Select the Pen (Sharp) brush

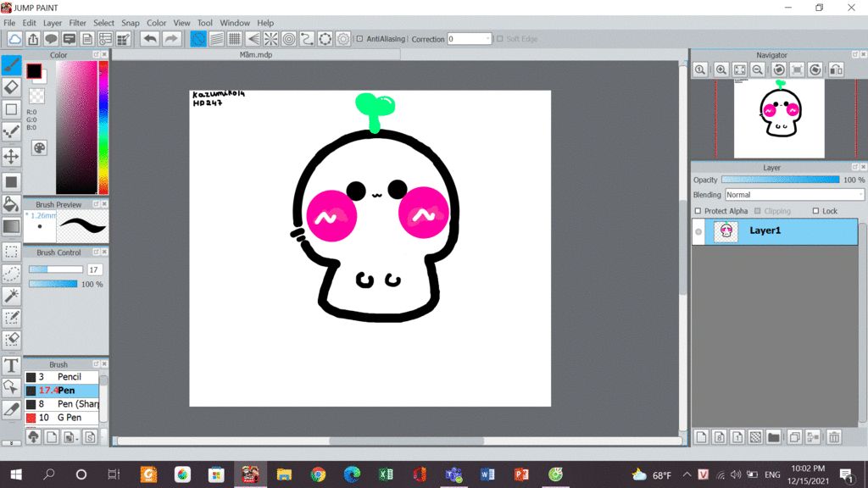coord(61,404)
